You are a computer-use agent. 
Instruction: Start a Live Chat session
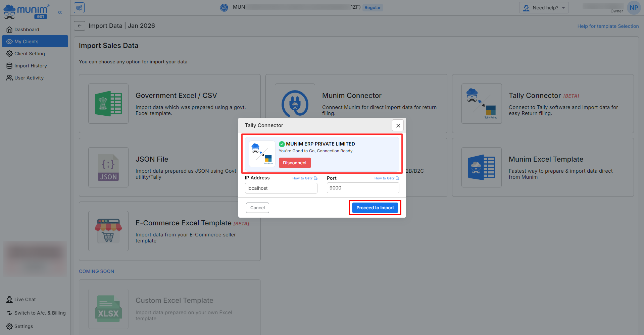(25, 299)
